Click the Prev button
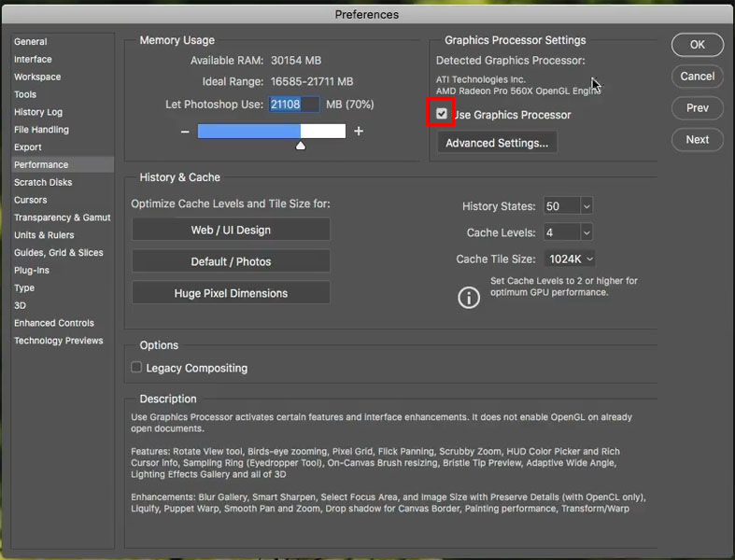The image size is (735, 560). pos(697,107)
